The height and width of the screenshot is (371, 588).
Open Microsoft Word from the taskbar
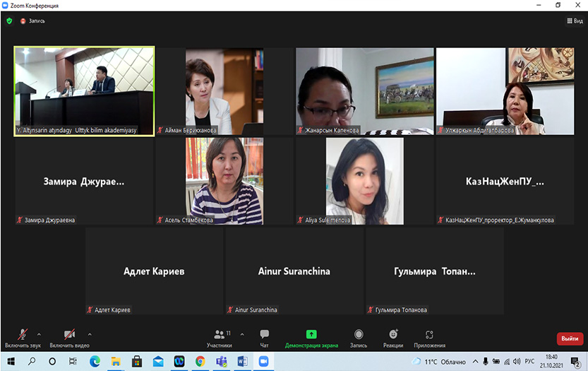pos(242,361)
